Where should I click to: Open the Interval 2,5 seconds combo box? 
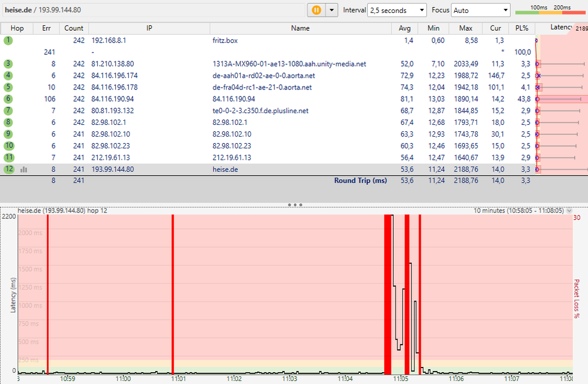pyautogui.click(x=397, y=10)
